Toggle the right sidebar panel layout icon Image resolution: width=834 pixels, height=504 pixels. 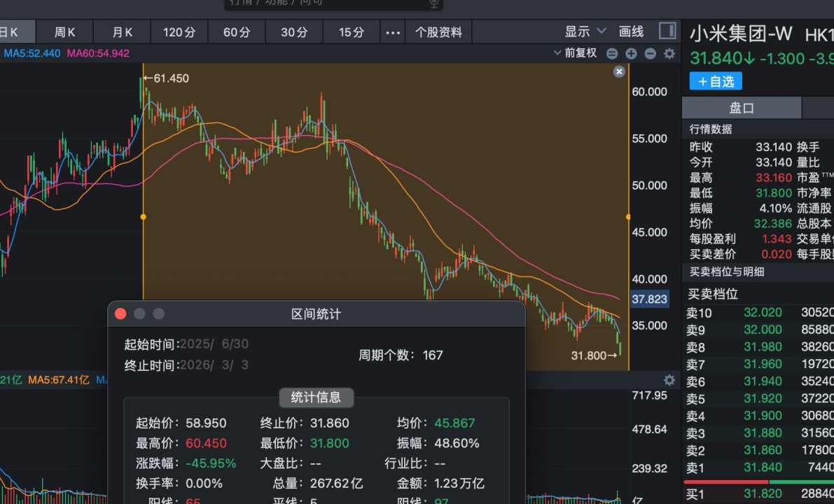pos(667,31)
